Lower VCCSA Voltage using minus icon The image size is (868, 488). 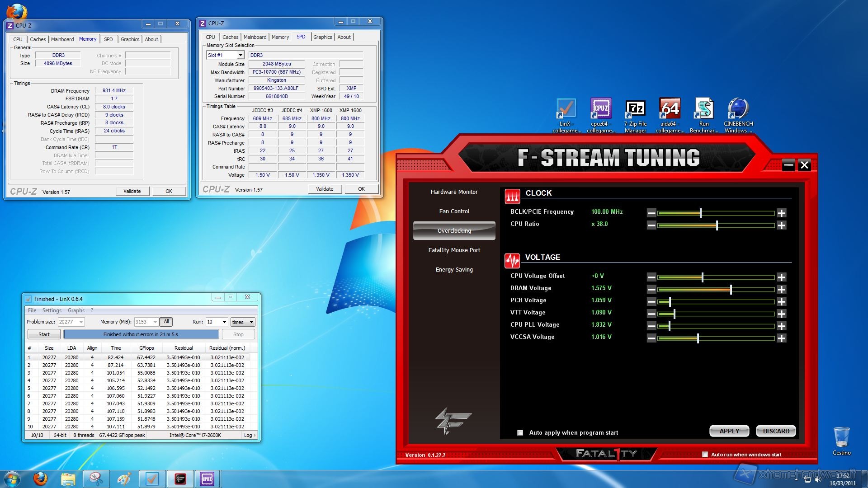(x=651, y=338)
